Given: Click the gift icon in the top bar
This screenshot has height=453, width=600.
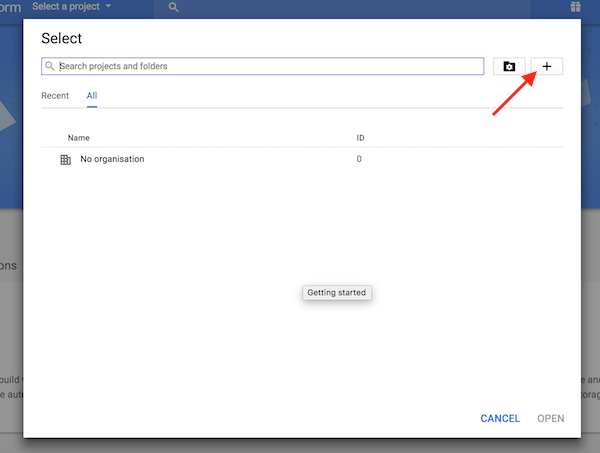Looking at the screenshot, I should click(575, 8).
